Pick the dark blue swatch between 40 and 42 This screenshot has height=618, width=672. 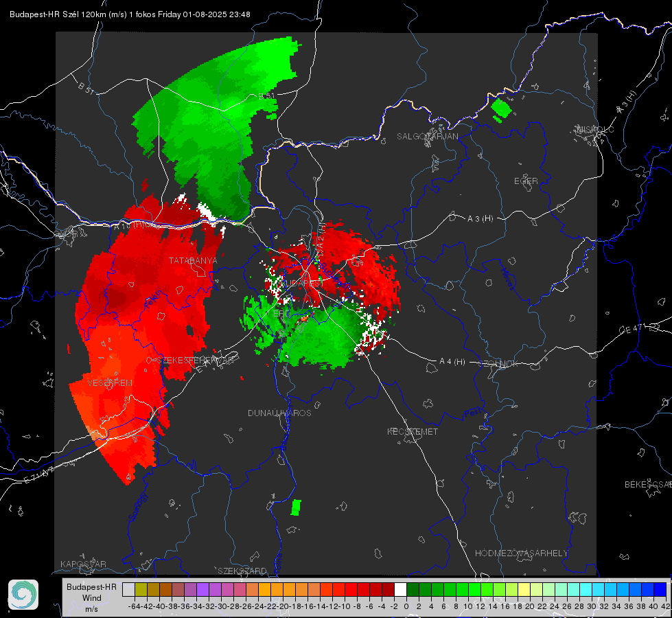coord(660,589)
